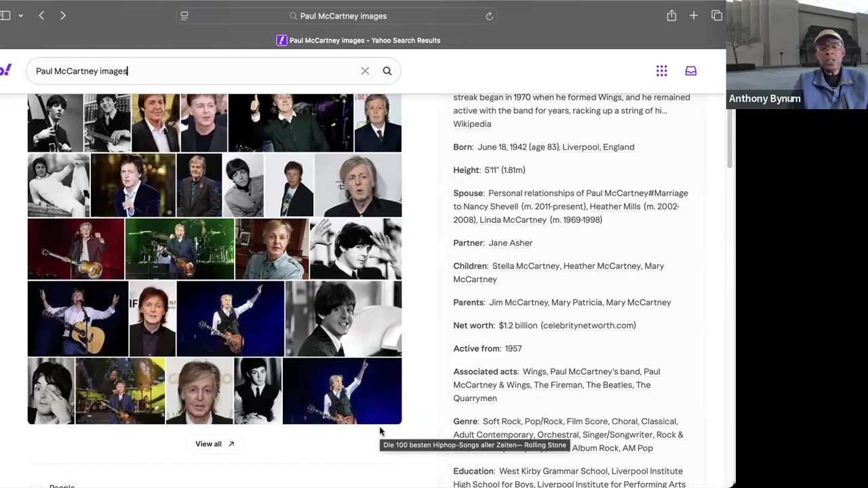Image resolution: width=868 pixels, height=488 pixels.
Task: Submit search with the magnifying glass icon
Action: (387, 71)
